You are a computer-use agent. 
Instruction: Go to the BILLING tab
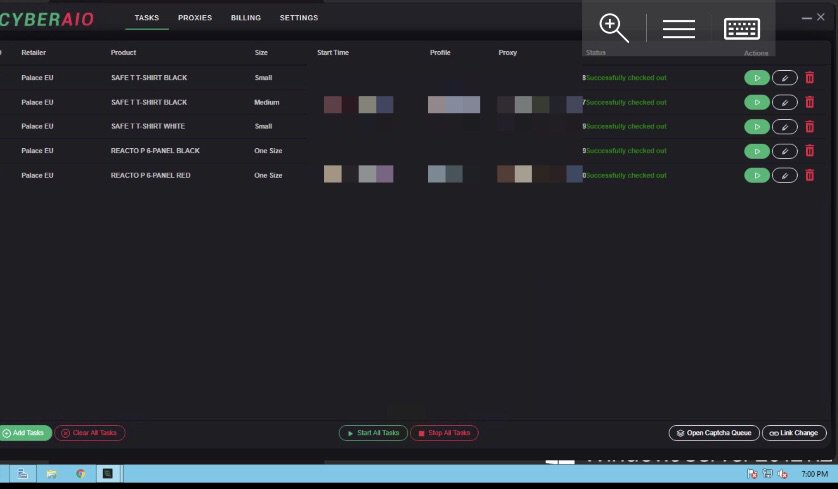coord(246,18)
